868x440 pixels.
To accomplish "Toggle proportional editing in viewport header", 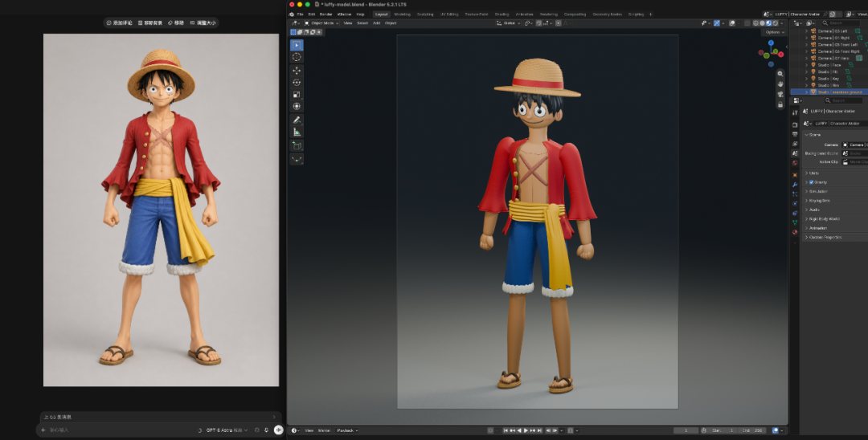I will tap(558, 23).
